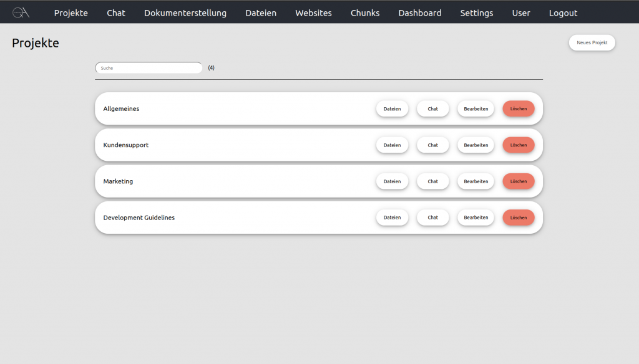639x364 pixels.
Task: Edit the Kundensupport project
Action: 476,145
